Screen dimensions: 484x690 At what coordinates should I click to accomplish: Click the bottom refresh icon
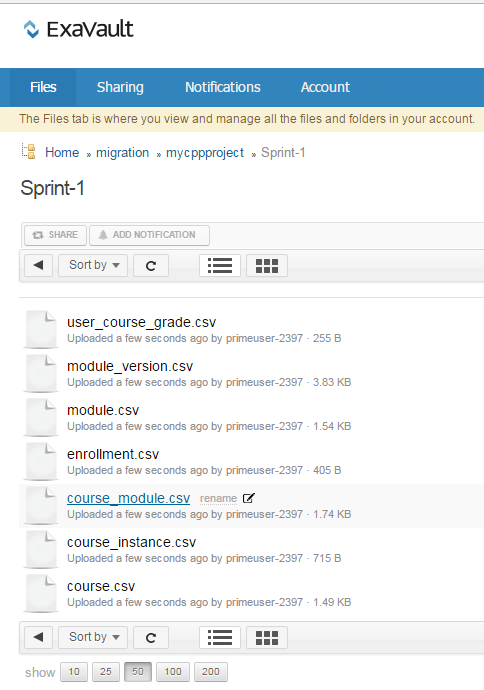click(x=151, y=637)
